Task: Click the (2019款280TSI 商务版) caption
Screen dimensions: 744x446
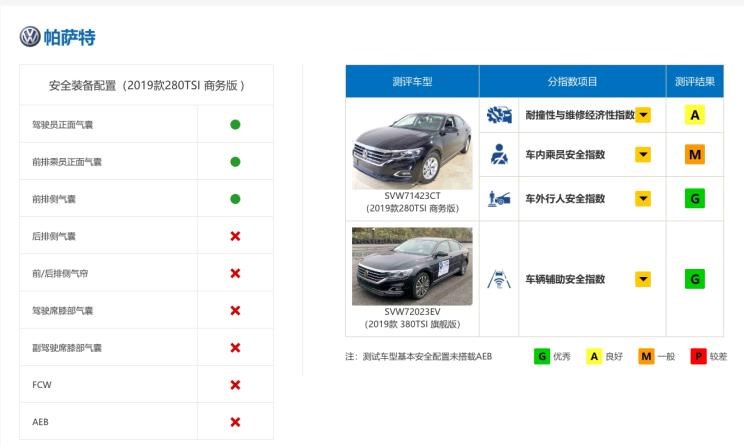Action: pos(412,208)
